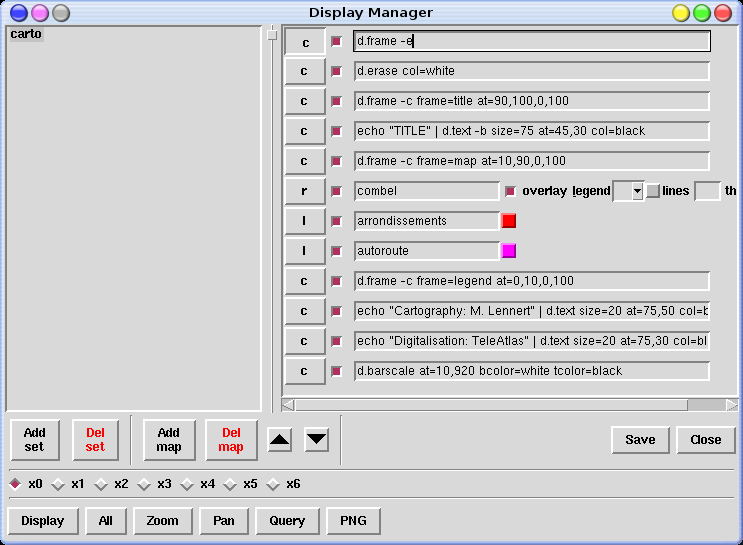Screen dimensions: 743x545
Task: Click the move layer up arrow
Action: click(280, 439)
